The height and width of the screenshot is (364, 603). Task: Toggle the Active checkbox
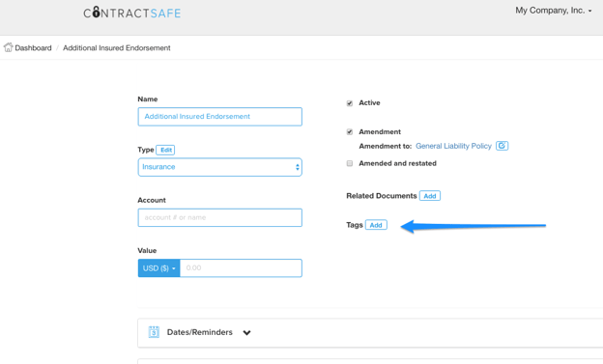tap(350, 103)
